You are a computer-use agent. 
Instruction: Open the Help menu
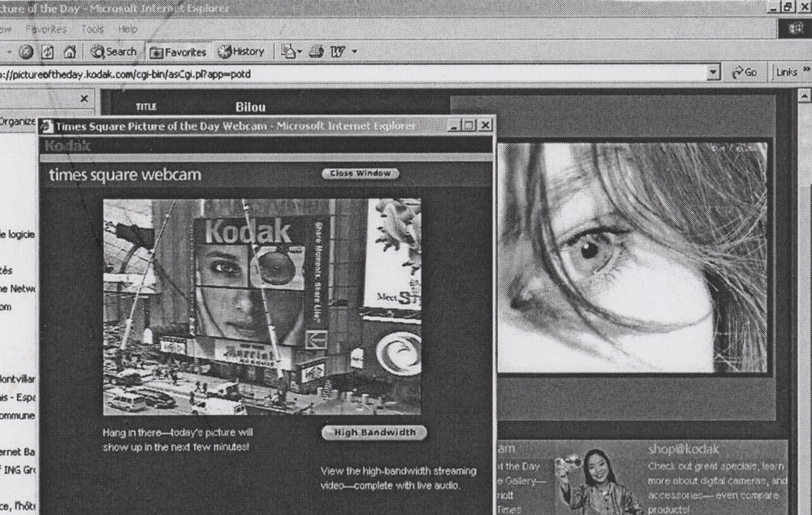pyautogui.click(x=127, y=29)
